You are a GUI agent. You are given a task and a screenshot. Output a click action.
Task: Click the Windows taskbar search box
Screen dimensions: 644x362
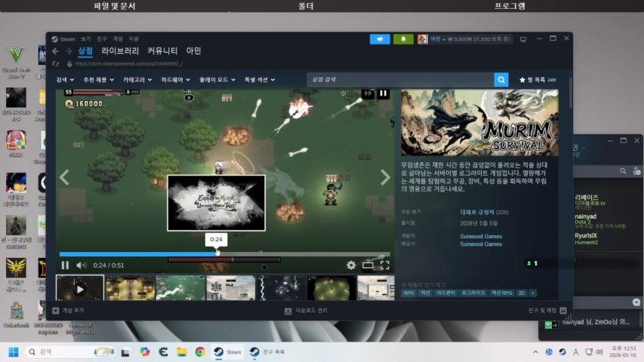[x=69, y=352]
